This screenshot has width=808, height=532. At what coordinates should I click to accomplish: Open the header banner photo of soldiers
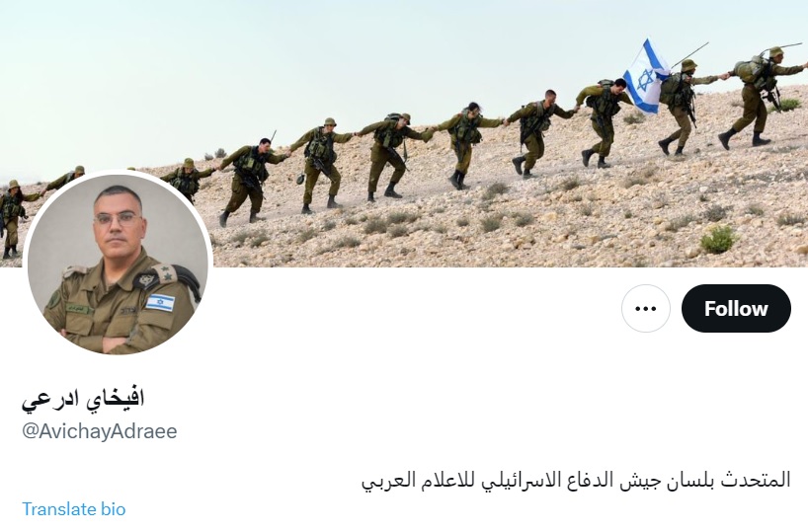(x=404, y=133)
